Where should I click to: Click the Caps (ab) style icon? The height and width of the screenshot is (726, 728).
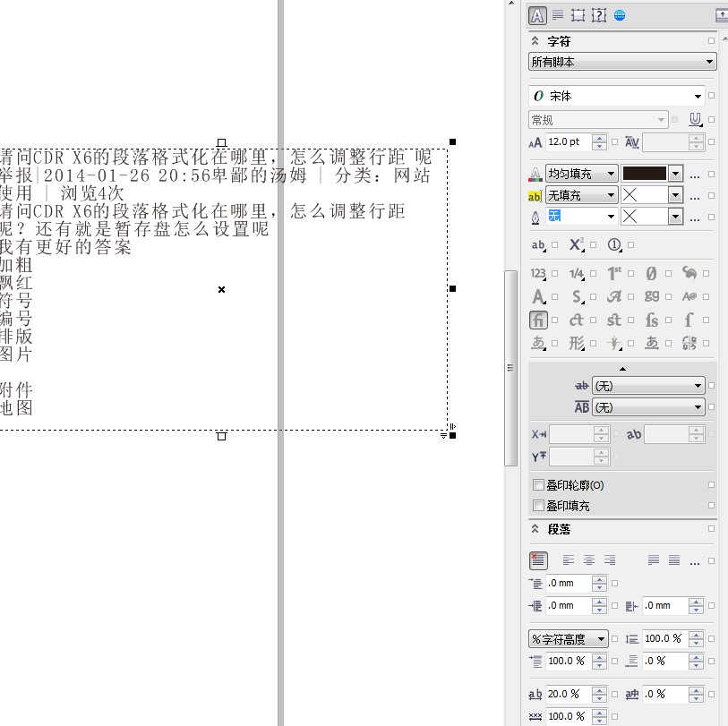click(538, 245)
